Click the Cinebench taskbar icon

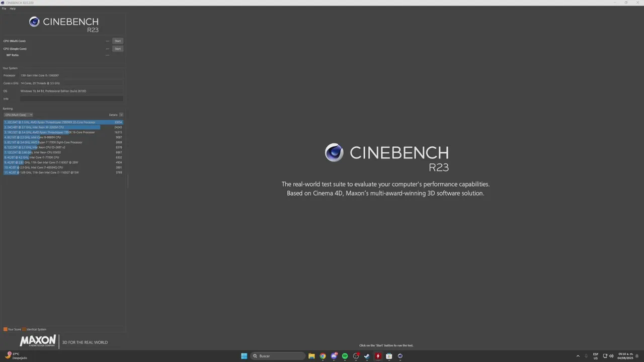tap(400, 356)
